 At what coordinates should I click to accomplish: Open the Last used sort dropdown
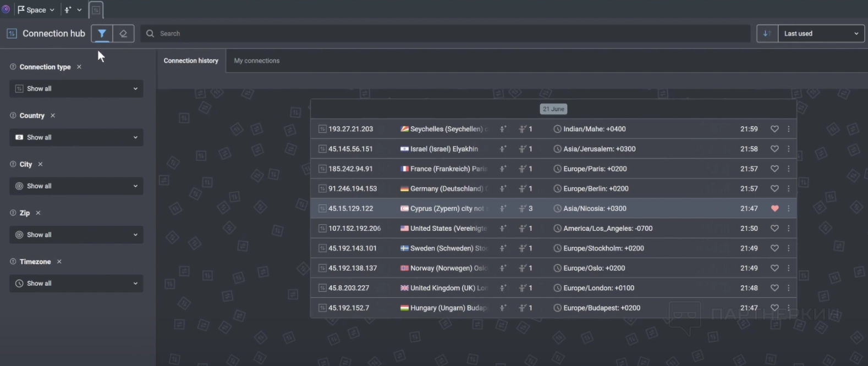click(821, 34)
